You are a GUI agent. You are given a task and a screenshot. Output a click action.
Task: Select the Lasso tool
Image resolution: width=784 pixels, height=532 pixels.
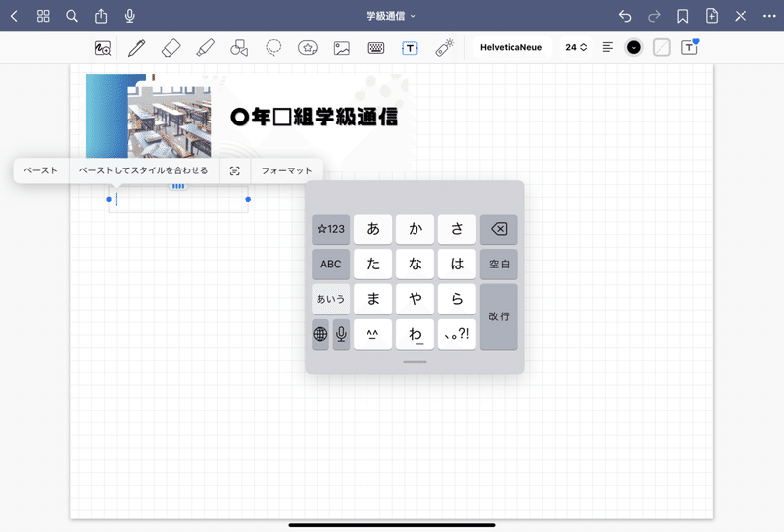(x=273, y=48)
